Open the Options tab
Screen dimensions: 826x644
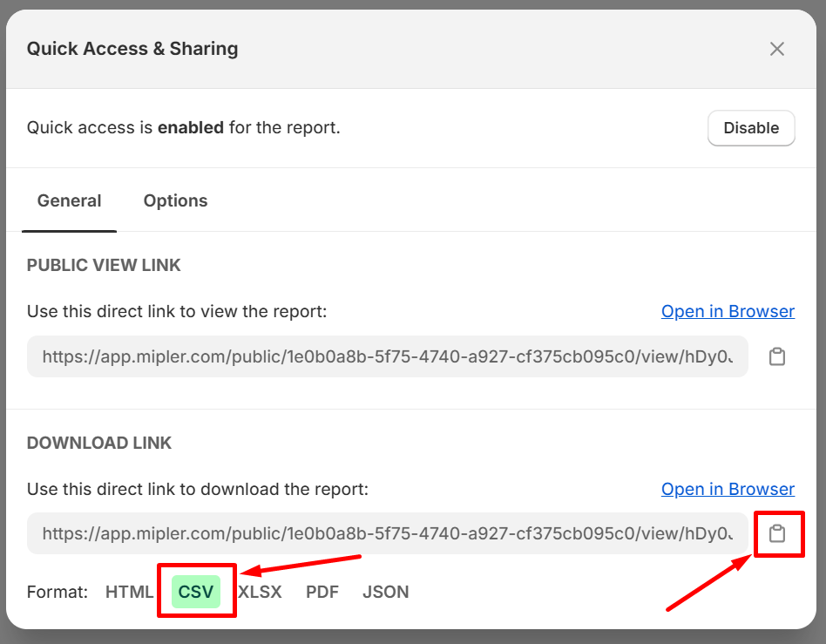point(175,201)
